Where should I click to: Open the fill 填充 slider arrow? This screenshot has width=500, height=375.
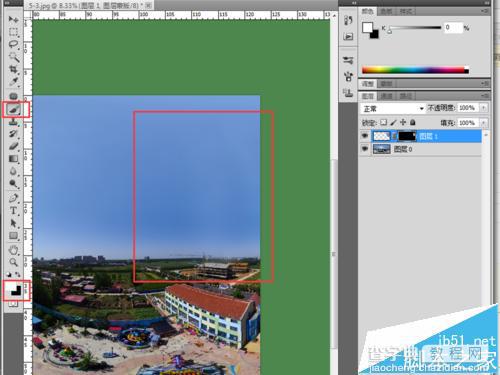click(483, 123)
